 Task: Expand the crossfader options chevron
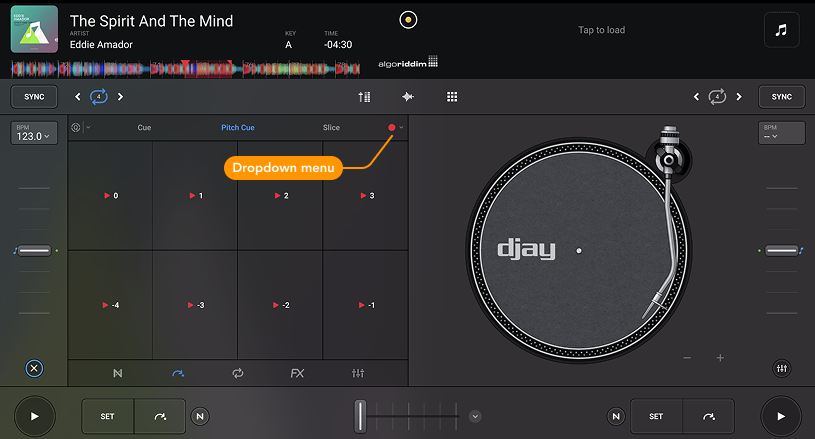coord(475,416)
